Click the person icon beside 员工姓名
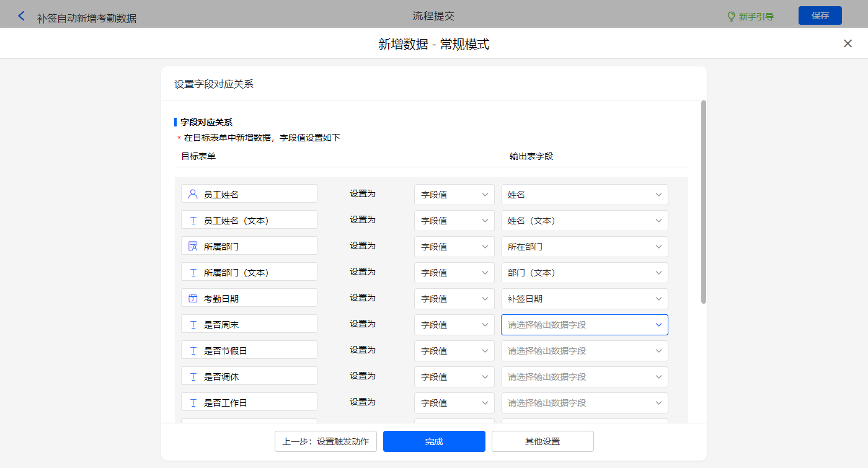The height and width of the screenshot is (468, 868). (x=193, y=194)
